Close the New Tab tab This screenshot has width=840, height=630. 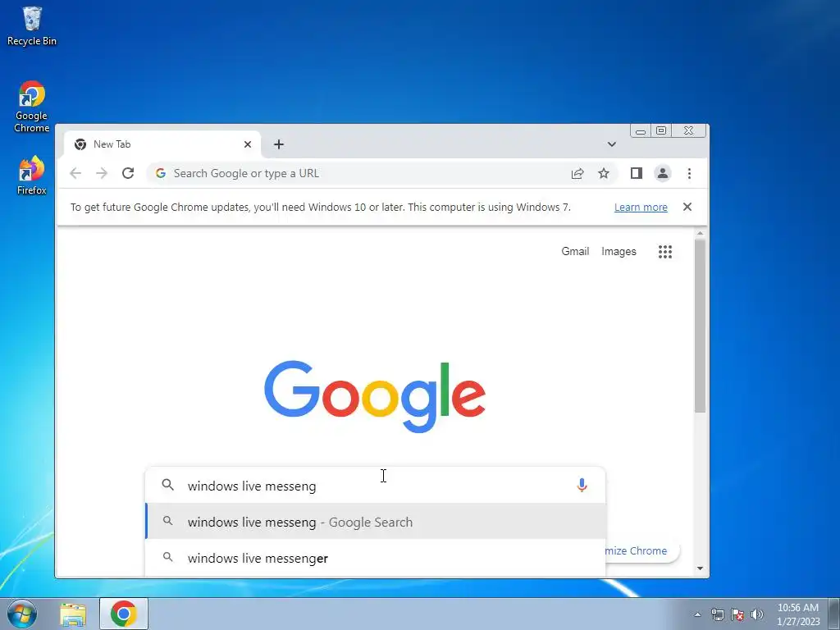point(248,144)
